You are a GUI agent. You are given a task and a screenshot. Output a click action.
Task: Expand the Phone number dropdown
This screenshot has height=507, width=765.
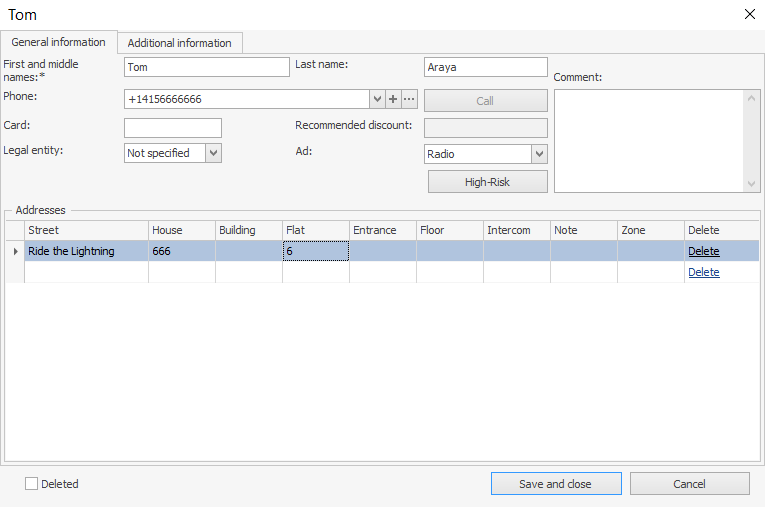(377, 99)
